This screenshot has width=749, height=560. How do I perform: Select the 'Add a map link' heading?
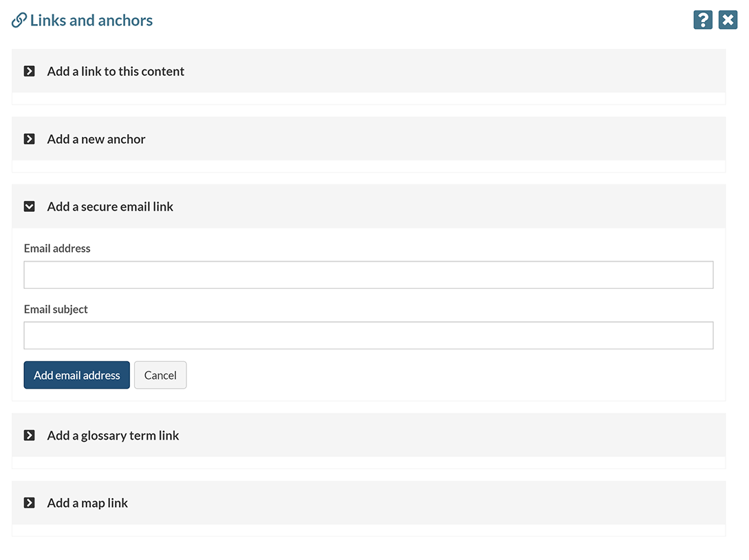tap(87, 503)
